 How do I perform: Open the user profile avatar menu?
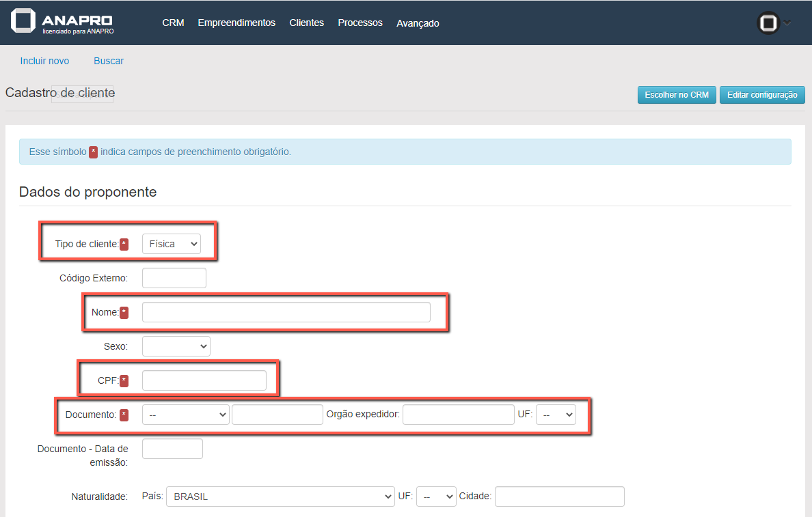point(768,23)
